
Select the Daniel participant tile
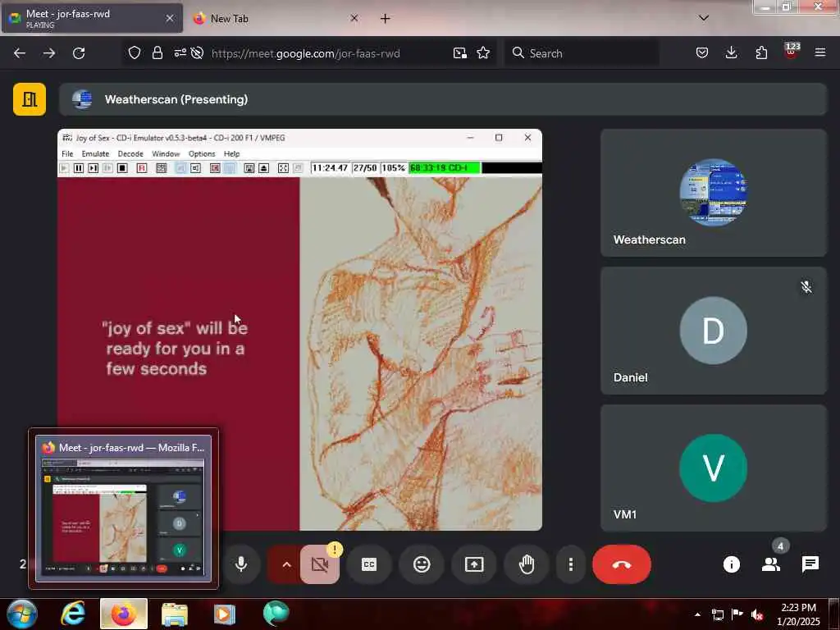click(x=713, y=331)
